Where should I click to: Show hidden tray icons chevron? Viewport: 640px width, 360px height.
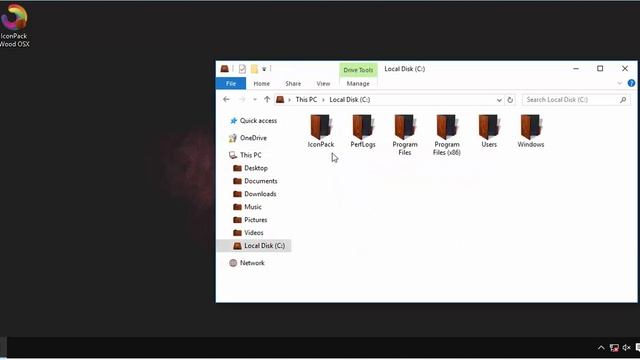pos(601,348)
